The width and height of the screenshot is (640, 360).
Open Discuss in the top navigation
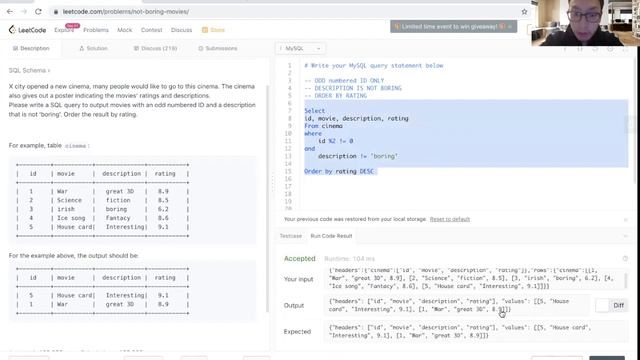tap(181, 30)
